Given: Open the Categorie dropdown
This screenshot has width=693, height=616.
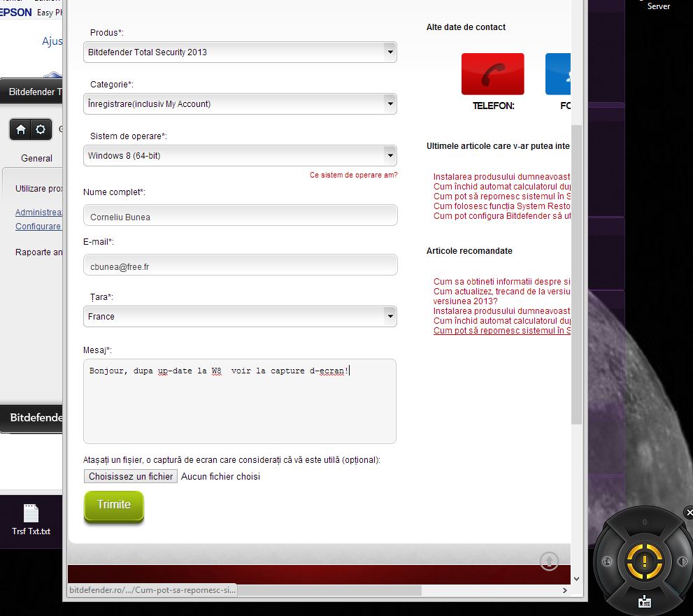Looking at the screenshot, I should click(240, 104).
